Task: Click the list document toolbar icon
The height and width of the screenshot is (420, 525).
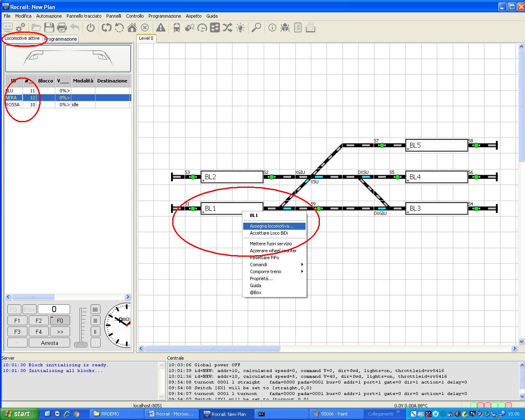Action: pos(298,27)
